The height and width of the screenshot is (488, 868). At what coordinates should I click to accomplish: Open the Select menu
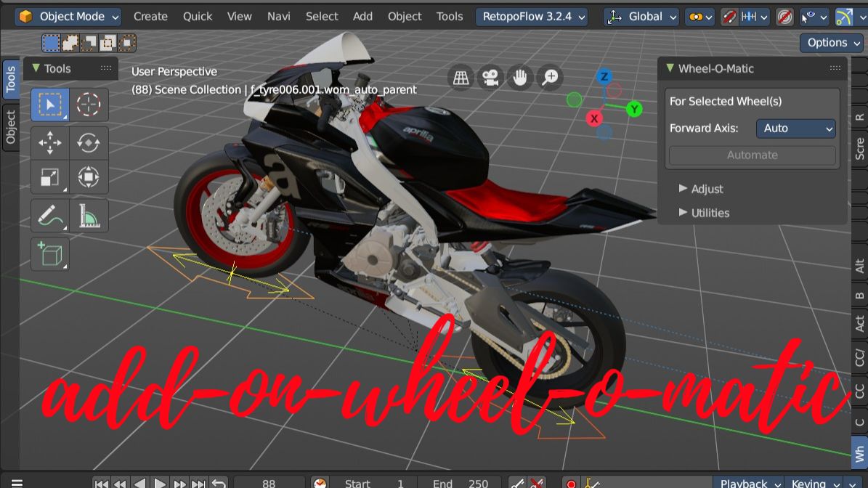coord(322,17)
